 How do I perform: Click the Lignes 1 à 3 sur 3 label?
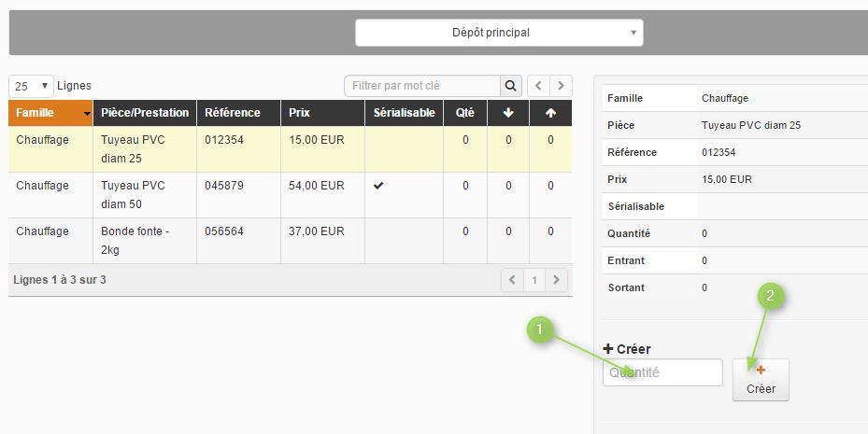tap(60, 280)
